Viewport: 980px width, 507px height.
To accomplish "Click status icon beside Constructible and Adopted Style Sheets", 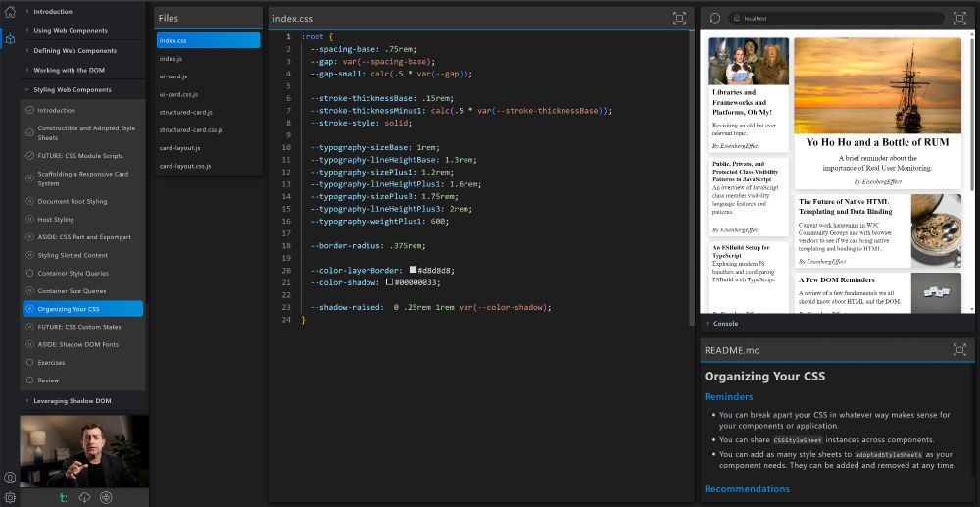I will (29, 132).
